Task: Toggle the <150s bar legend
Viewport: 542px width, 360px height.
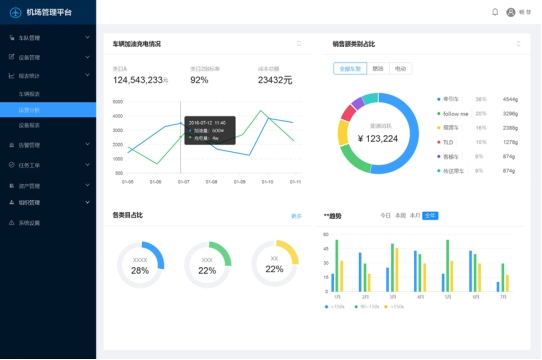Action: tap(394, 306)
